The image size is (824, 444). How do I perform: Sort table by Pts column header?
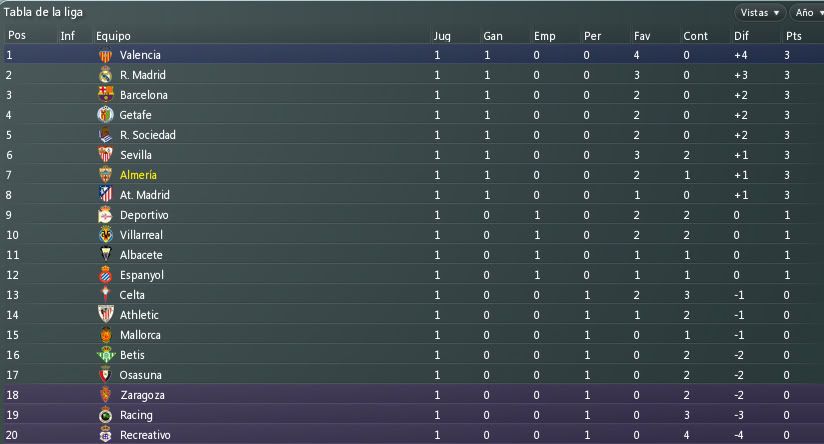[794, 36]
